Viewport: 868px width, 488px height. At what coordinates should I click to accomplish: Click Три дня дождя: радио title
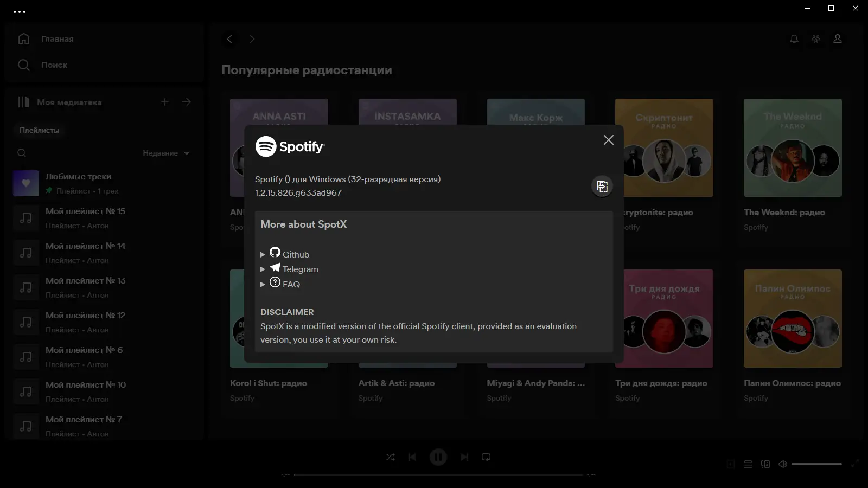661,383
